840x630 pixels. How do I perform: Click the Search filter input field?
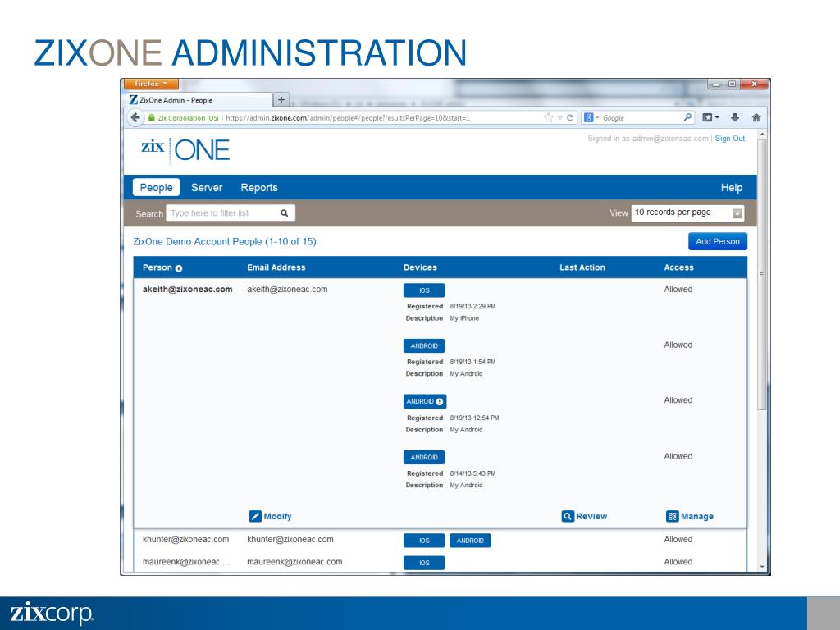click(231, 213)
